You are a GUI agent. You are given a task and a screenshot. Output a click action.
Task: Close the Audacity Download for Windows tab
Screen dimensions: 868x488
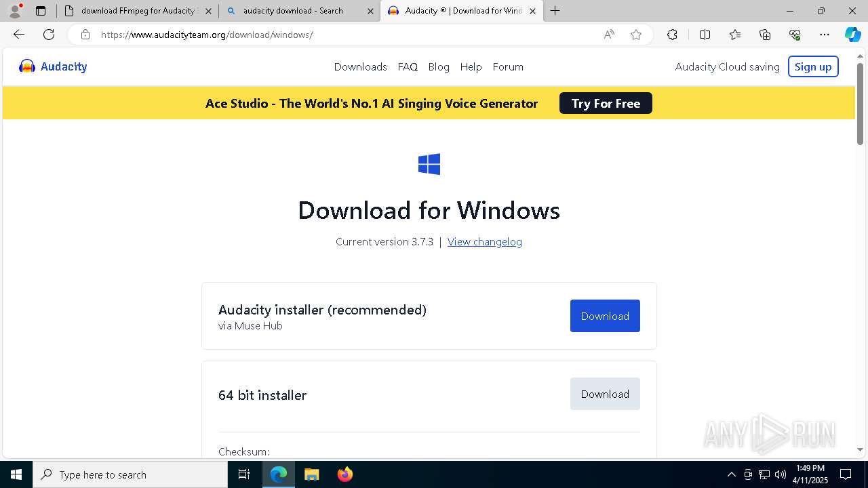[x=532, y=11]
